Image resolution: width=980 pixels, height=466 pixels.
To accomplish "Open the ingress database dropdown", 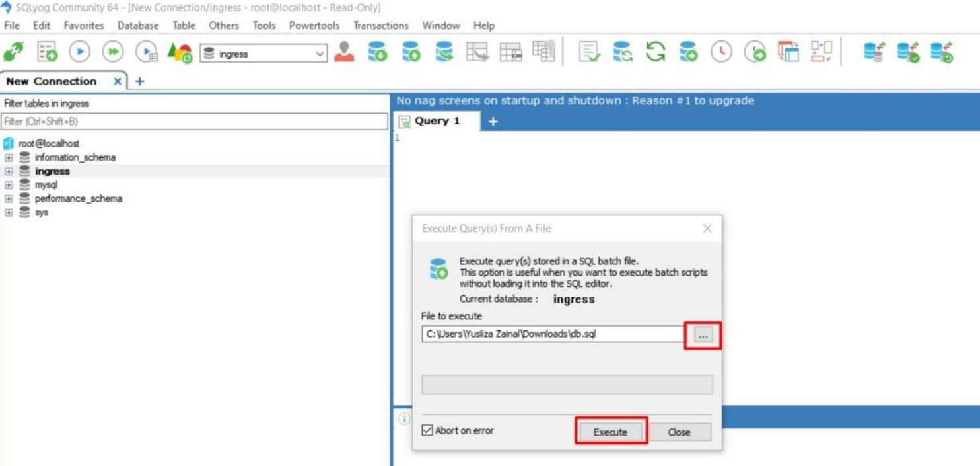I will click(x=320, y=54).
